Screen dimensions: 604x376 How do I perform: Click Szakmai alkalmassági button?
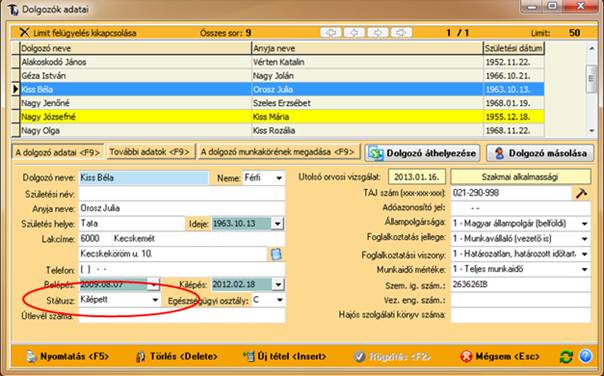click(x=520, y=177)
